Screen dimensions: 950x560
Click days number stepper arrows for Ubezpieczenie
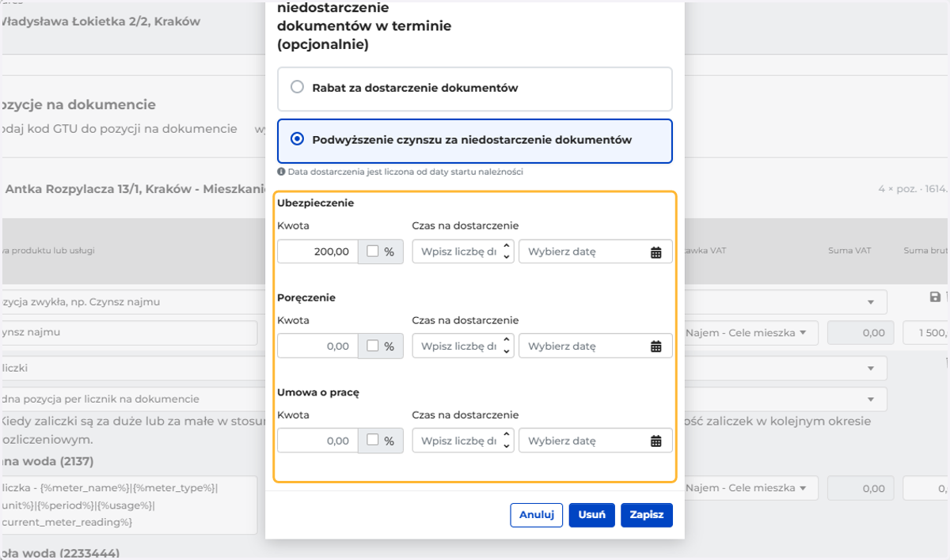[507, 252]
